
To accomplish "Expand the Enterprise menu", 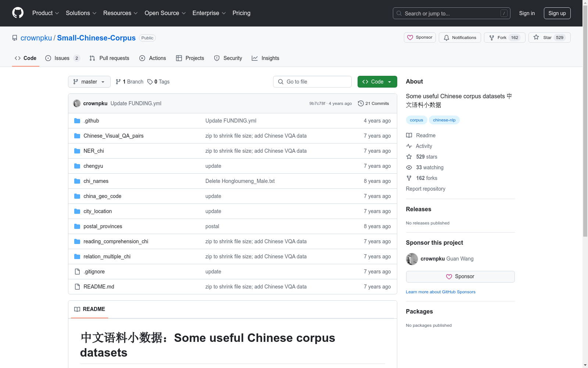I will (209, 13).
